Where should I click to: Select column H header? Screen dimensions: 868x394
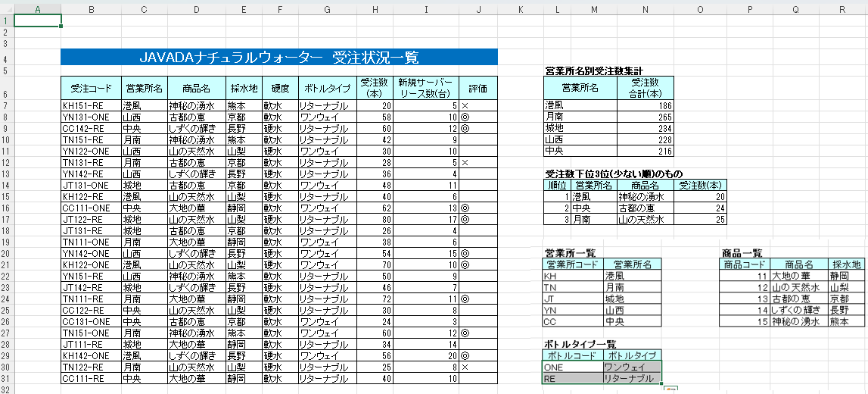pos(375,9)
